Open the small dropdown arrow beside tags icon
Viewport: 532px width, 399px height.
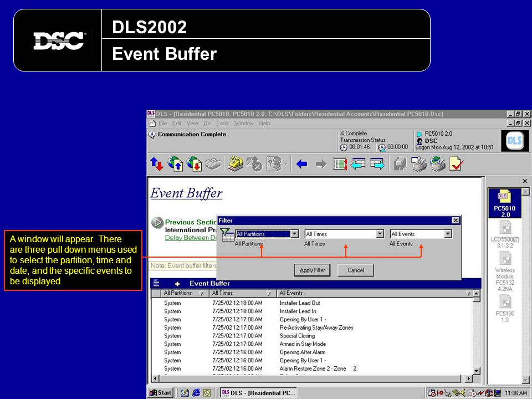tap(286, 165)
